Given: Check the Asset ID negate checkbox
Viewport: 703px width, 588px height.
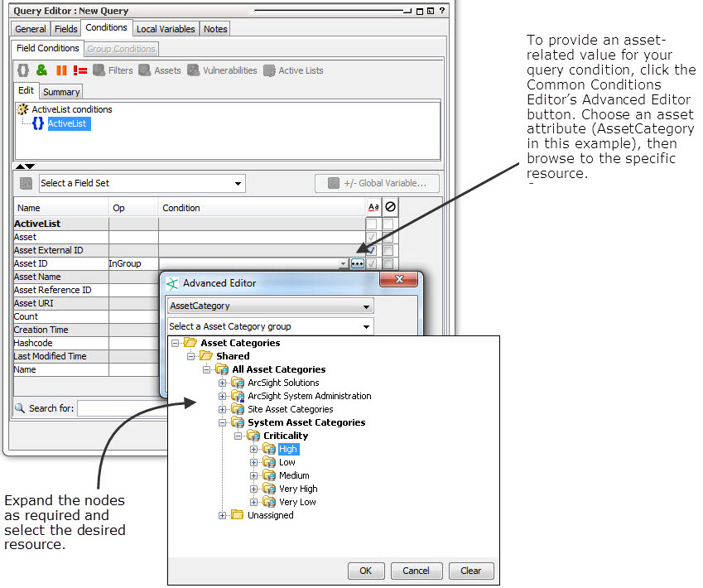Looking at the screenshot, I should click(389, 263).
